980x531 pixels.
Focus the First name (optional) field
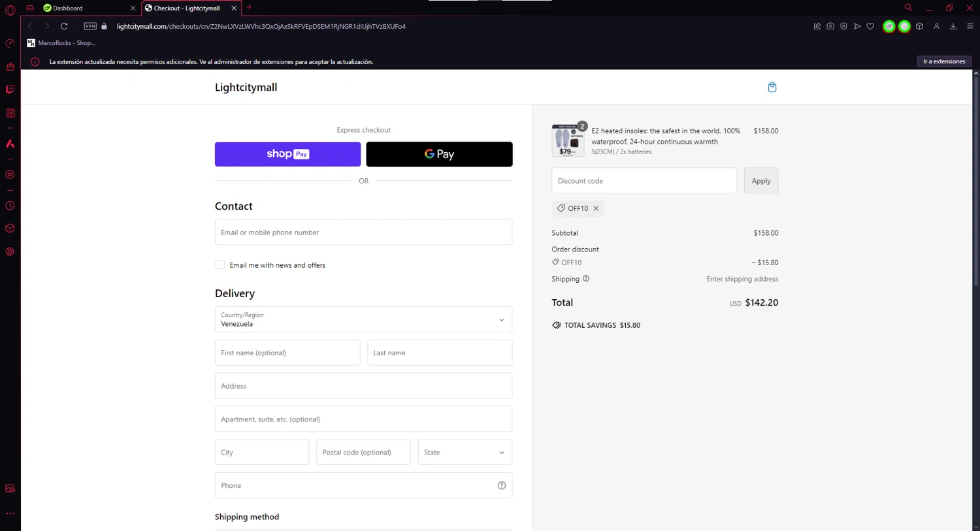287,353
